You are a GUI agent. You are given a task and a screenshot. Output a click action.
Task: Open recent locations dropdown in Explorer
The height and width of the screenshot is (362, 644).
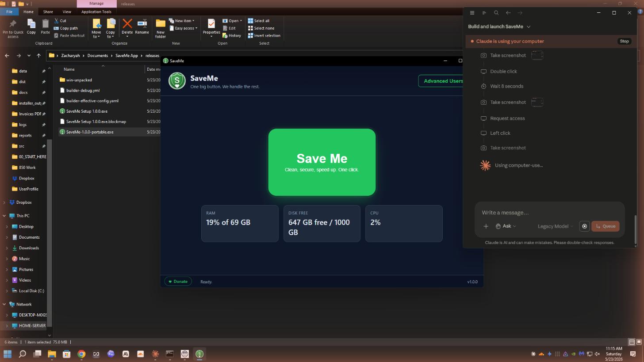coord(29,56)
